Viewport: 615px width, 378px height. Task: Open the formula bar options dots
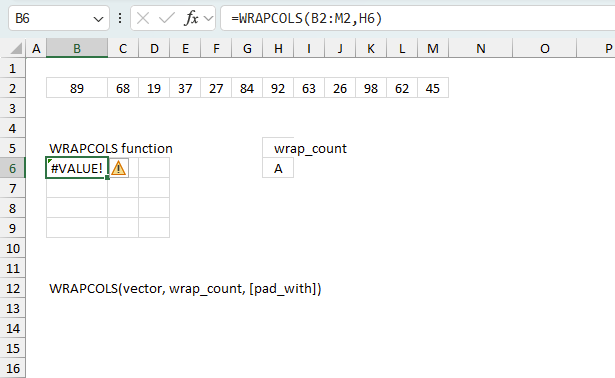click(x=120, y=18)
